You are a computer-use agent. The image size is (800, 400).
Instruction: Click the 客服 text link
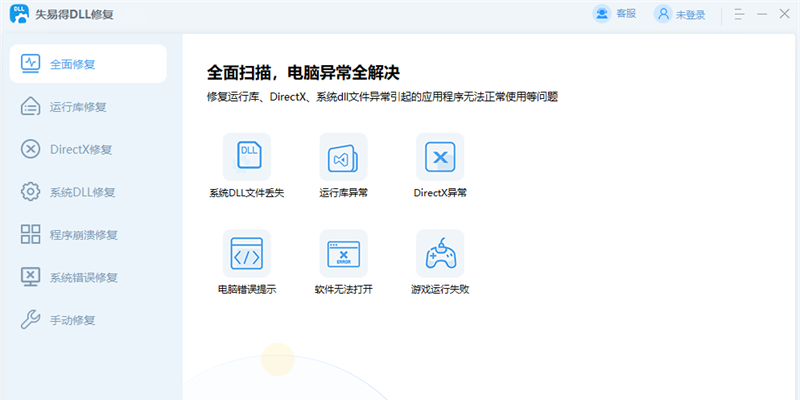point(626,14)
